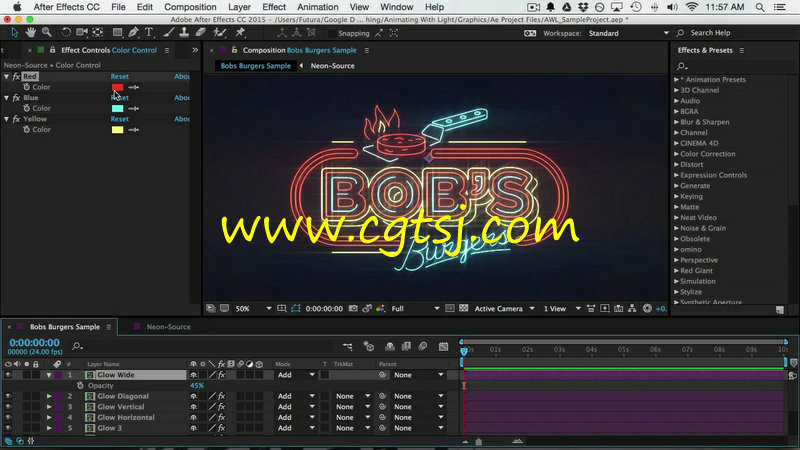Open the Workspace Standard dropdown
The image size is (800, 450).
tap(629, 33)
